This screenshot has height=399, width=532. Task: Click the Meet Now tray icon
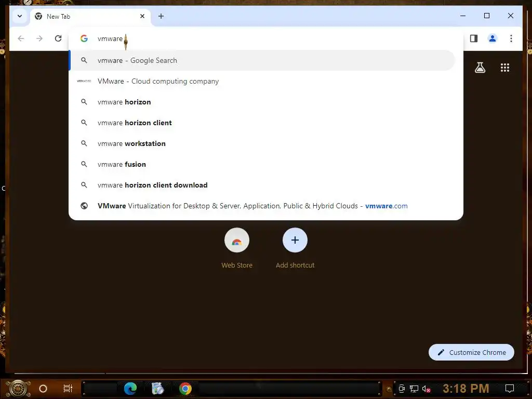[402, 389]
